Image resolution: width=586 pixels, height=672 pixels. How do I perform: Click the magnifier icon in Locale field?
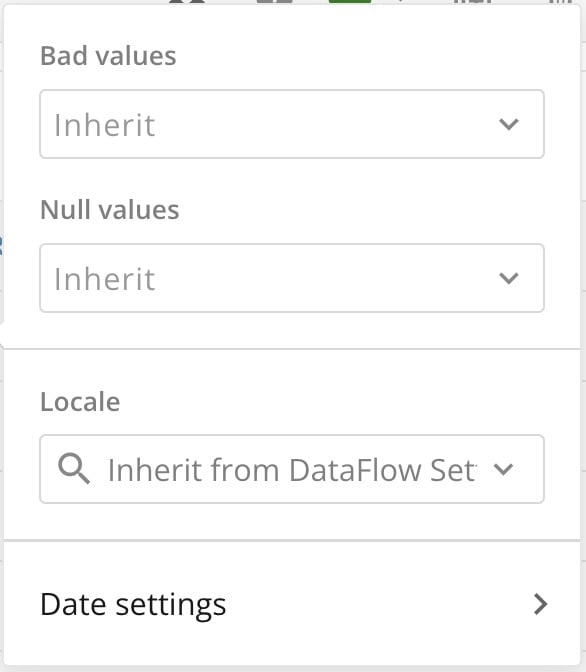(x=74, y=469)
